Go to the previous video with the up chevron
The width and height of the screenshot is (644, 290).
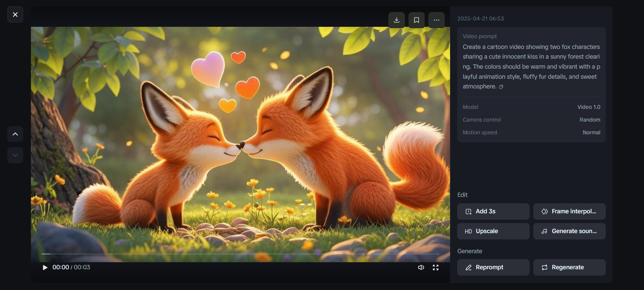(15, 134)
